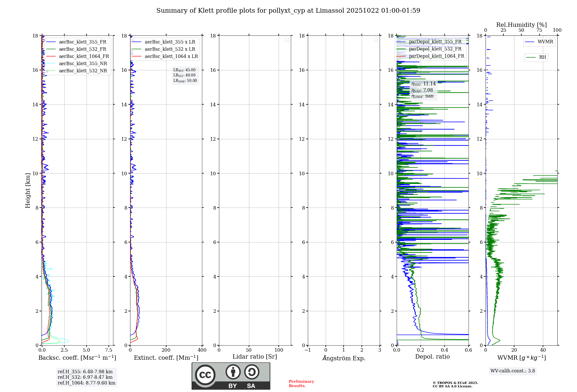Click the WV-calib.const. 3.8 label
This screenshot has height=392, width=577.
pos(512,371)
